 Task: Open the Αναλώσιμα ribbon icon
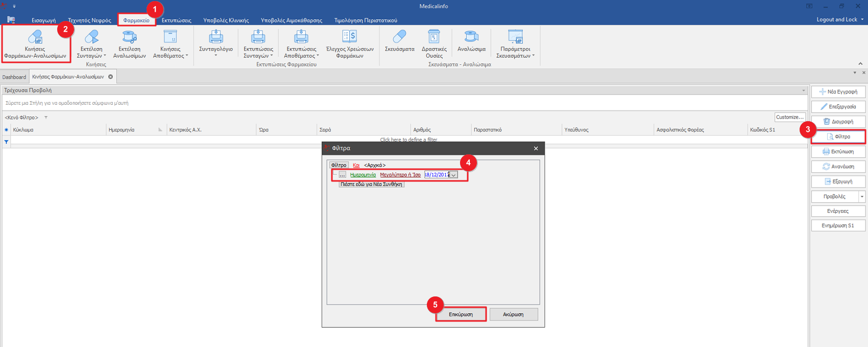coord(471,37)
